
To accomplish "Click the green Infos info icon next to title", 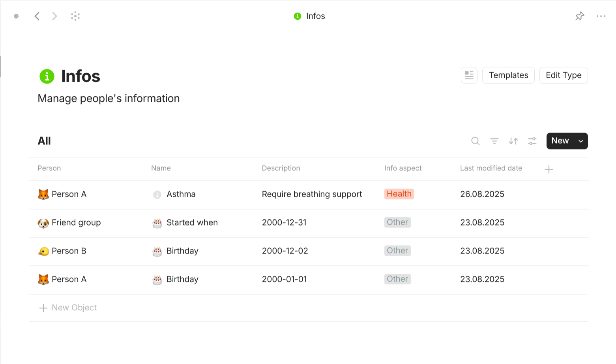I will (x=47, y=76).
